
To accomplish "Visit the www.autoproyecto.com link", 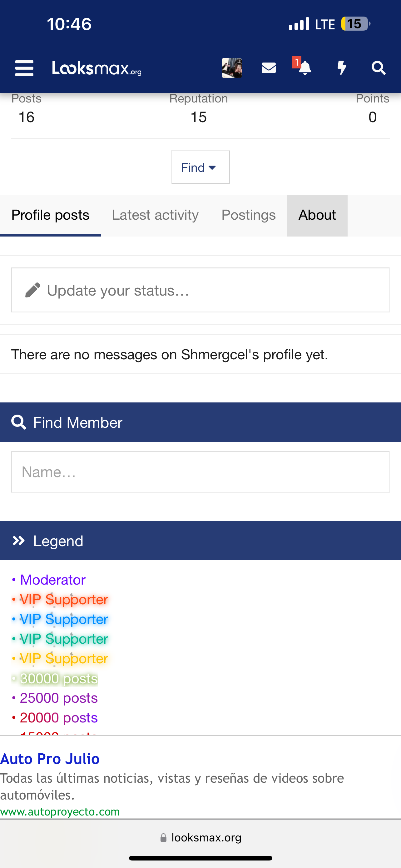I will 60,812.
